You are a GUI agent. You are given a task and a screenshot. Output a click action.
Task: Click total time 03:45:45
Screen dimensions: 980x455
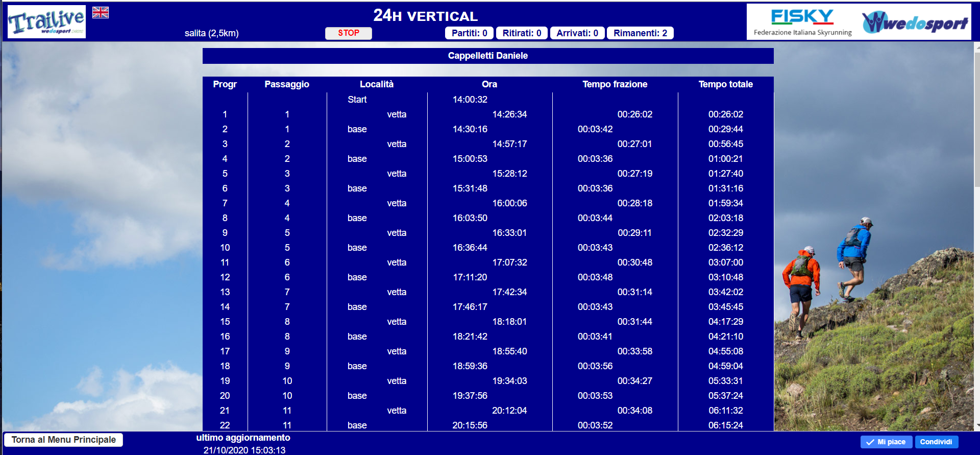726,307
